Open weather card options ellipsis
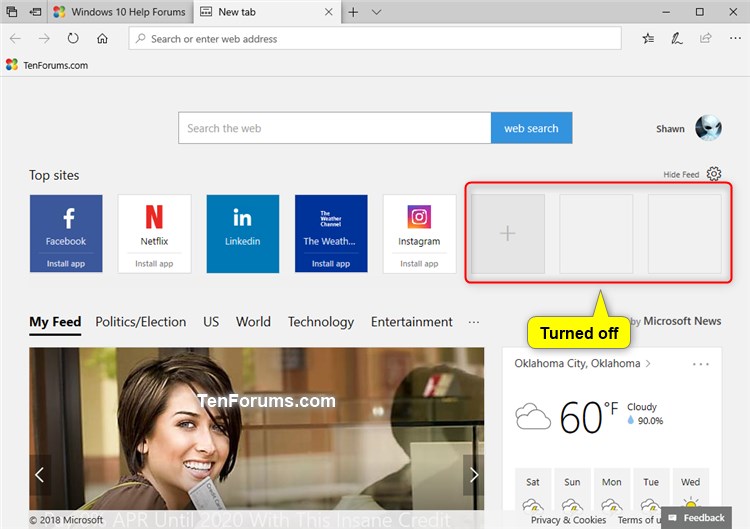The width and height of the screenshot is (750, 529). point(701,364)
